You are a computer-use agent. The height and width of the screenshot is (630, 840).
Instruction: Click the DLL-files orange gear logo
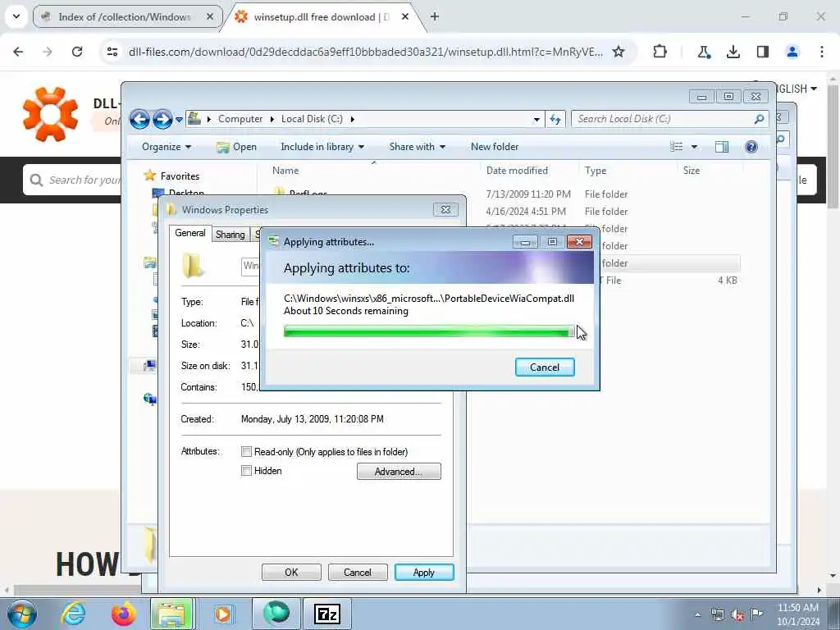50,115
